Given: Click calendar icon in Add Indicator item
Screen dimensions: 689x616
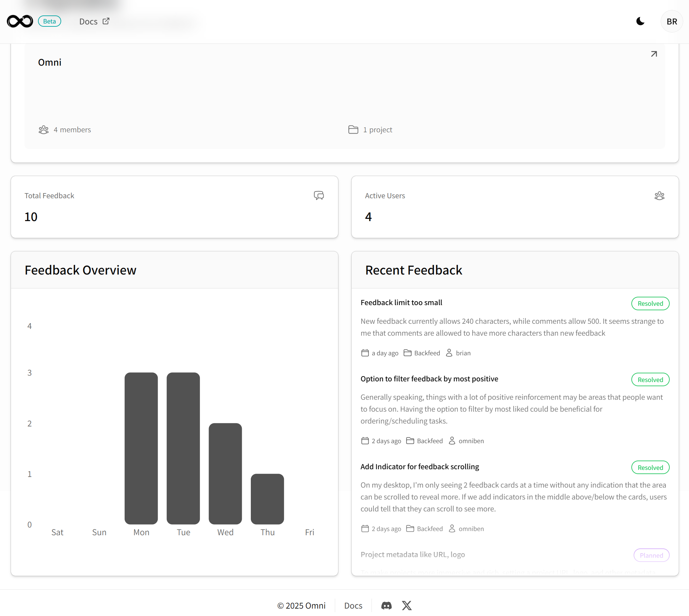Looking at the screenshot, I should point(365,529).
